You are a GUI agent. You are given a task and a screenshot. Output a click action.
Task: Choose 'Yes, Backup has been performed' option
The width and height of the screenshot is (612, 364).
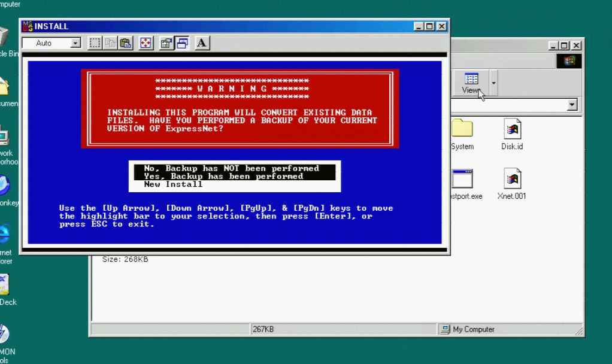click(223, 176)
